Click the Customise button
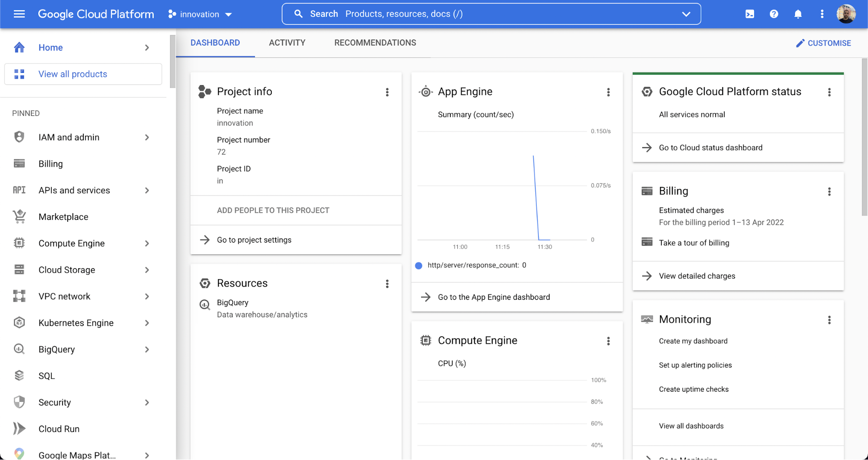Screen dimensions: 868x460 (823, 43)
